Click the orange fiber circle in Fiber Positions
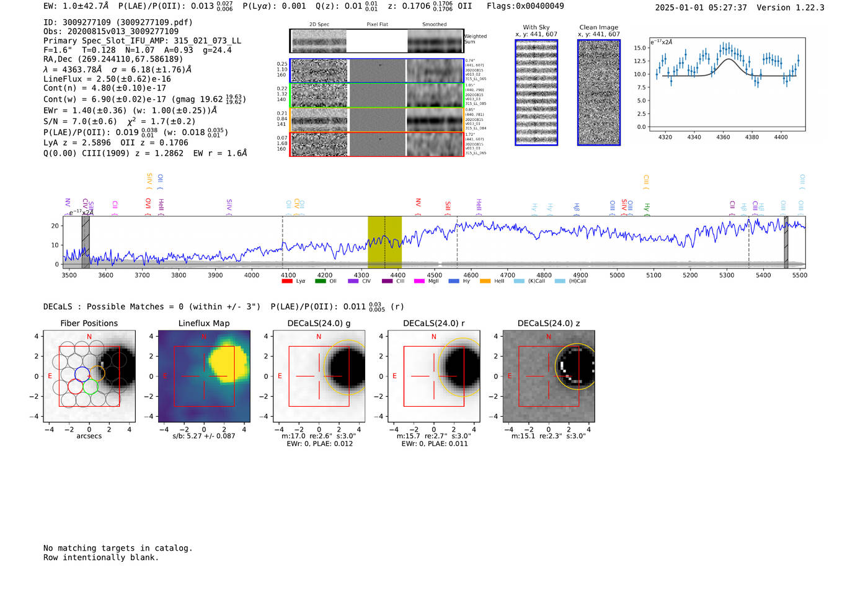 pyautogui.click(x=97, y=374)
